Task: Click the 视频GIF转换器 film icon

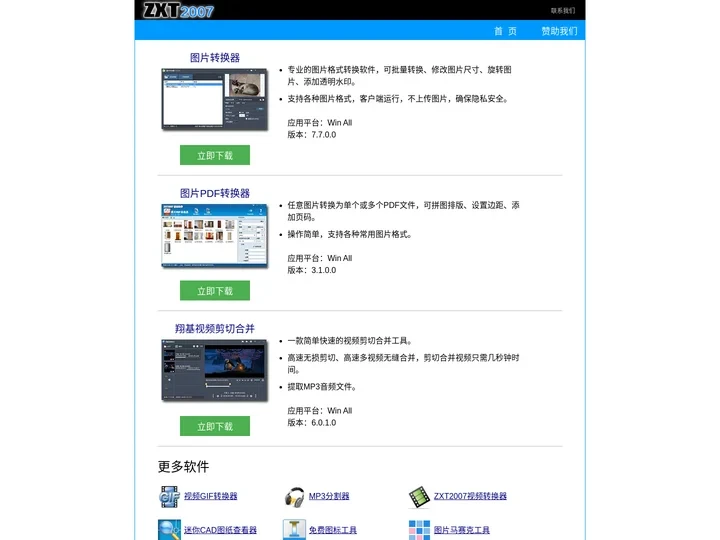Action: [169, 496]
